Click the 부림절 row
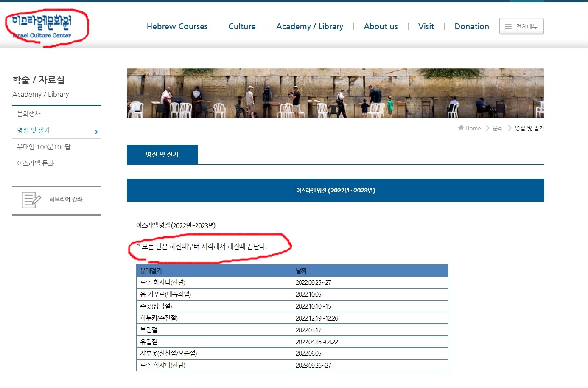This screenshot has height=388, width=588. click(292, 330)
